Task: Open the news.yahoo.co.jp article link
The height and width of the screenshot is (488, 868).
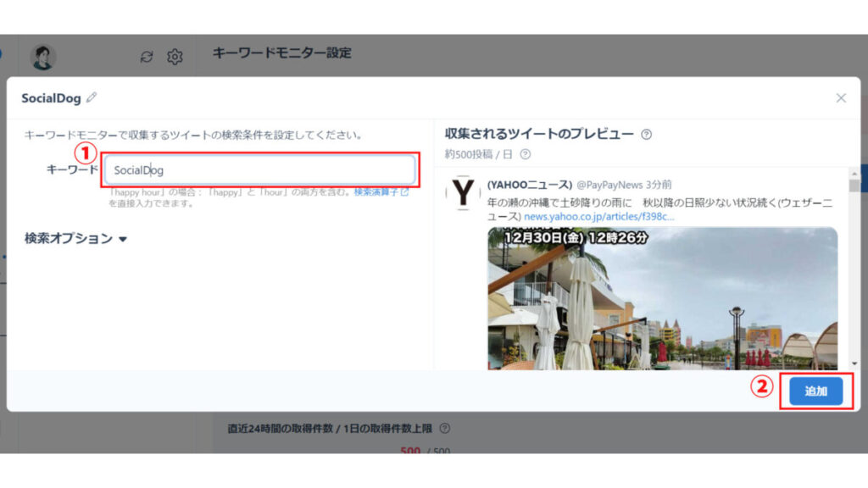Action: [599, 216]
